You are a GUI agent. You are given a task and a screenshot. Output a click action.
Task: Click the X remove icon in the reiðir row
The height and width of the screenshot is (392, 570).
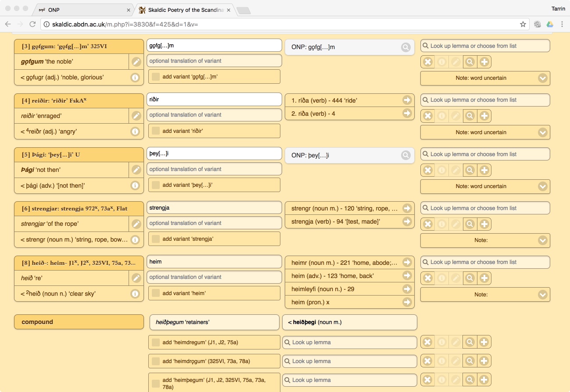point(428,116)
